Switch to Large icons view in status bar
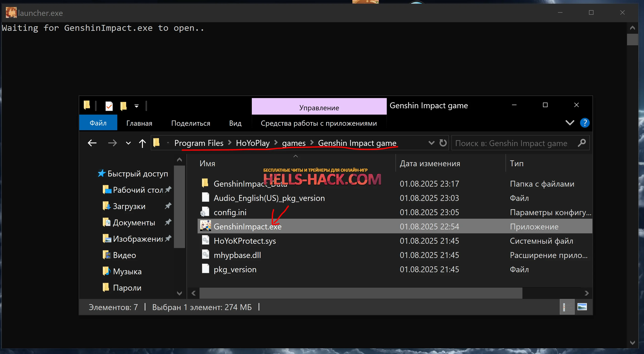The height and width of the screenshot is (354, 644). [582, 307]
